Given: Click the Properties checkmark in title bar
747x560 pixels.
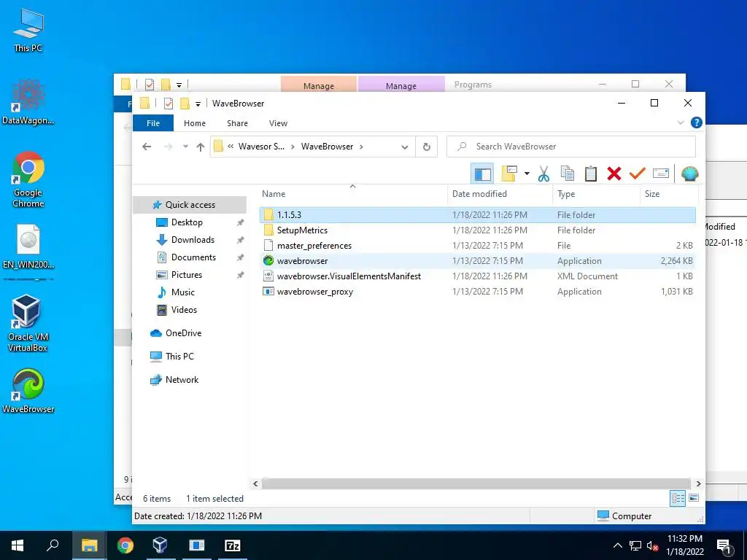Looking at the screenshot, I should (169, 104).
